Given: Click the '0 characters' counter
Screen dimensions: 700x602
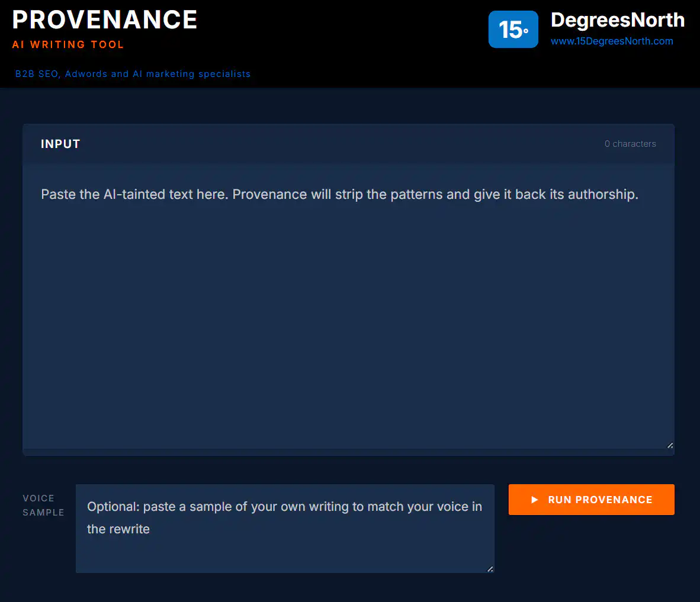Looking at the screenshot, I should 630,144.
